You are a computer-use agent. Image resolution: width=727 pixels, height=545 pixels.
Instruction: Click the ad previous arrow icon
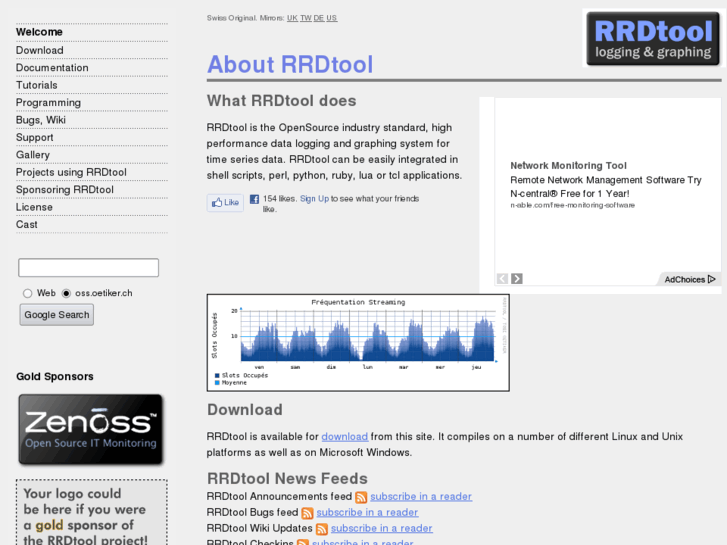502,279
